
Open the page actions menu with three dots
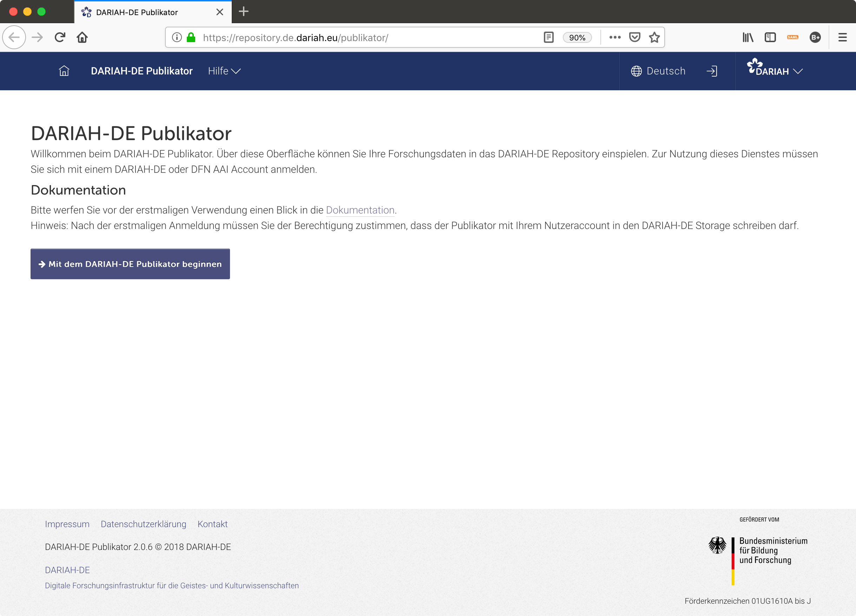pos(614,37)
